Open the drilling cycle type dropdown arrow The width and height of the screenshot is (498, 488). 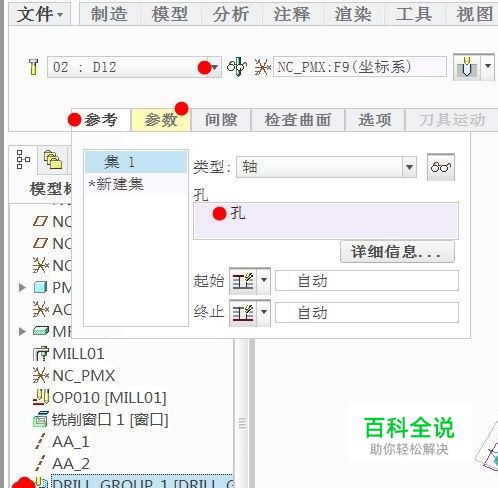pos(487,67)
